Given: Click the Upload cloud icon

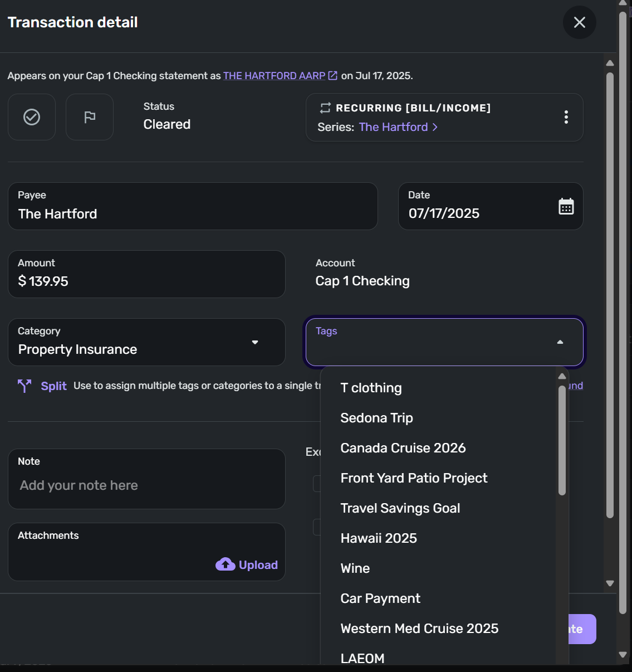Looking at the screenshot, I should (x=225, y=564).
